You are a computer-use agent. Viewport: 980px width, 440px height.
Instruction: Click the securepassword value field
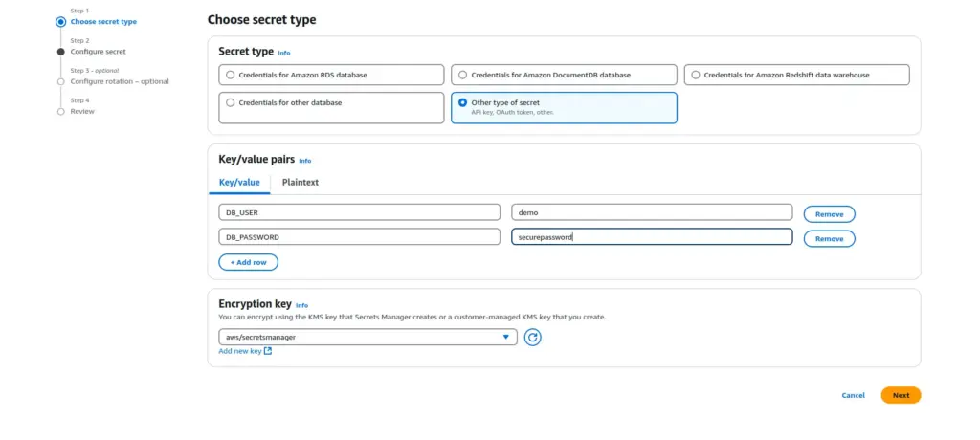pos(651,237)
